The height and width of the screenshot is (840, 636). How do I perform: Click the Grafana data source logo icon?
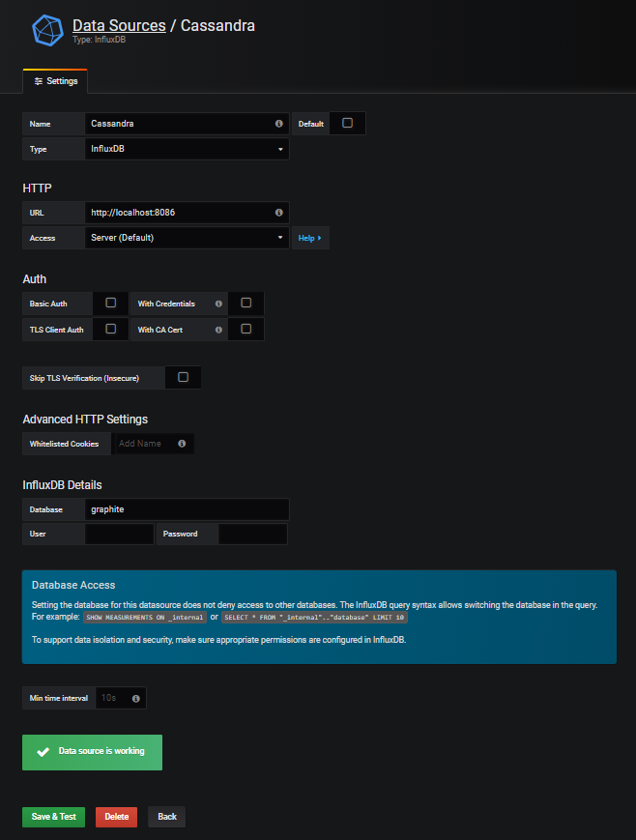[47, 29]
